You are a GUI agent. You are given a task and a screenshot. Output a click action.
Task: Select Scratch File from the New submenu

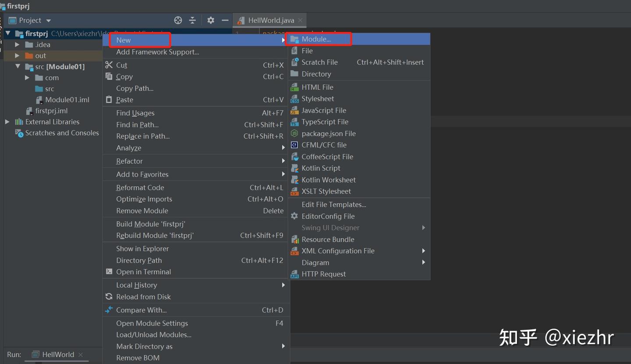tap(319, 62)
